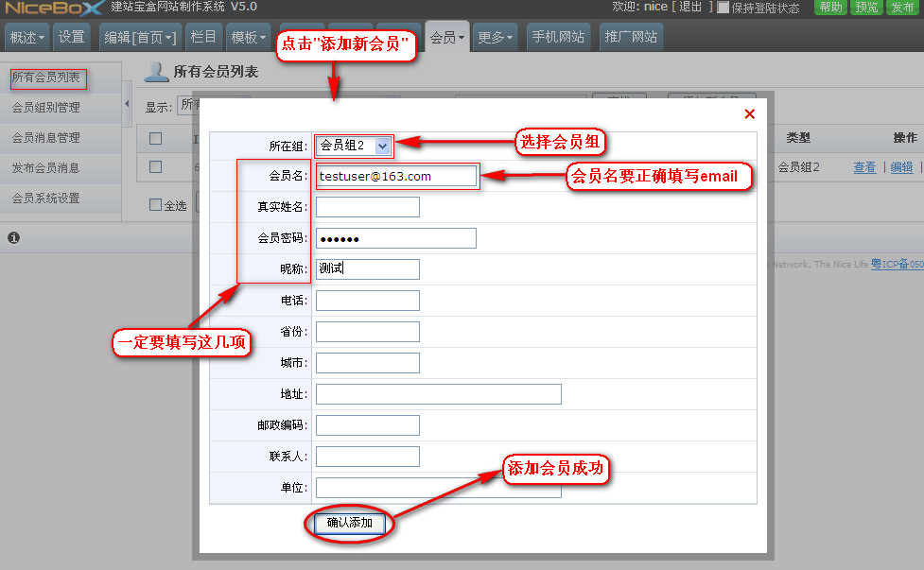Click the sidebar collapse arrow handle
Image resolution: width=924 pixels, height=570 pixels.
pos(128,102)
